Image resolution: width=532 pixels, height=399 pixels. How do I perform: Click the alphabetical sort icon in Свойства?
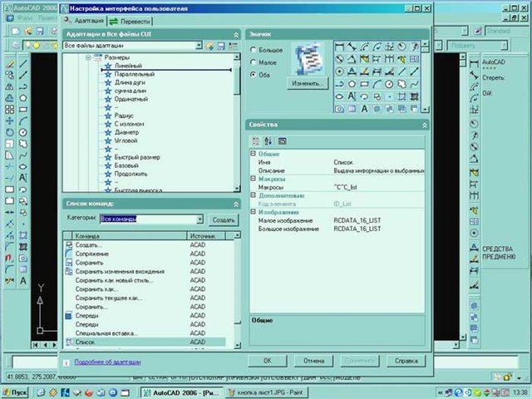tap(268, 141)
